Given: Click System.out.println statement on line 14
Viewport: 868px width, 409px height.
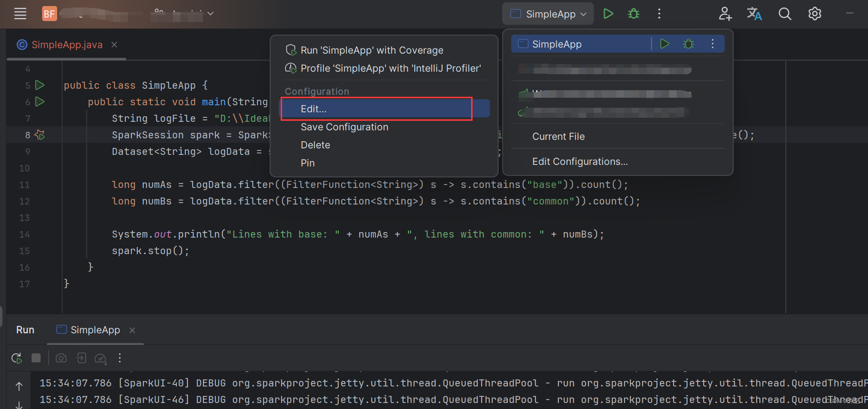Looking at the screenshot, I should coord(358,235).
